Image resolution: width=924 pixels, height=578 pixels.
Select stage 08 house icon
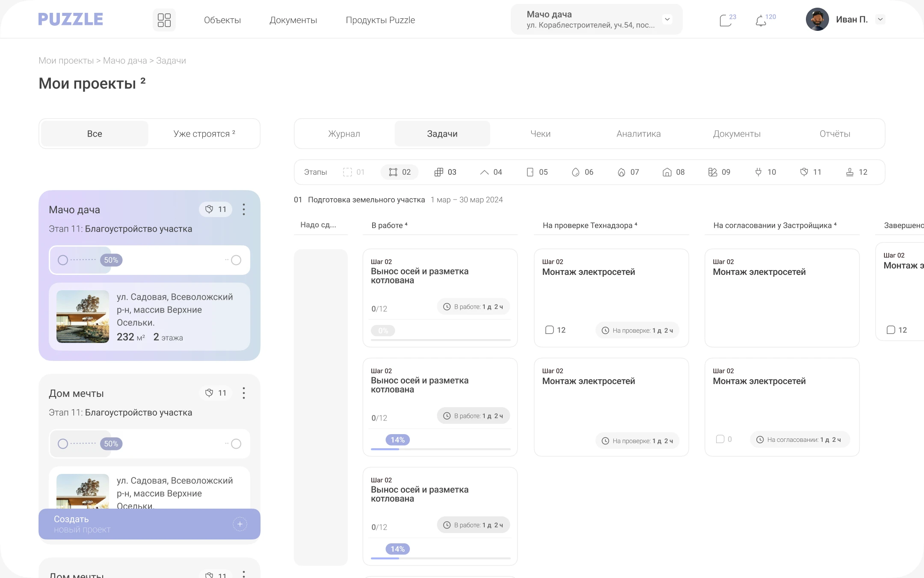(667, 172)
